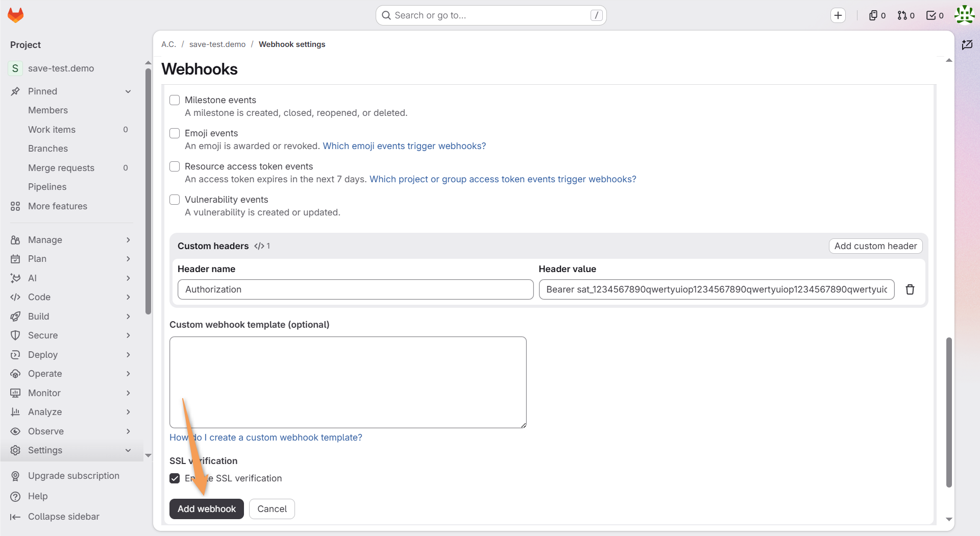The width and height of the screenshot is (980, 536).
Task: Open assigned issues counter icon
Action: coord(877,15)
